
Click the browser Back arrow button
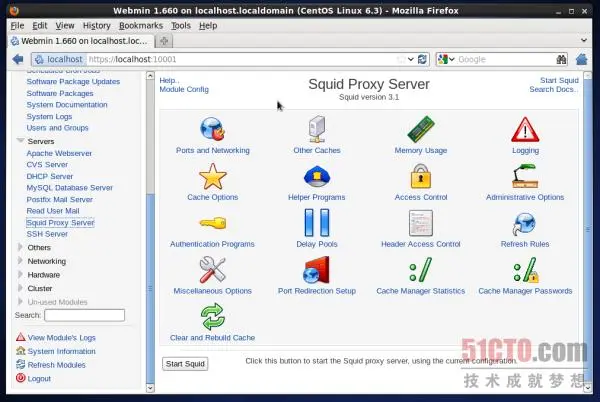[18, 59]
